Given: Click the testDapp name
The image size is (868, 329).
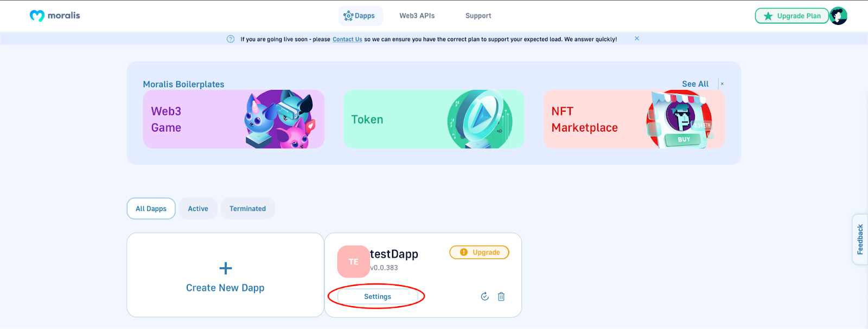Looking at the screenshot, I should click(x=394, y=254).
